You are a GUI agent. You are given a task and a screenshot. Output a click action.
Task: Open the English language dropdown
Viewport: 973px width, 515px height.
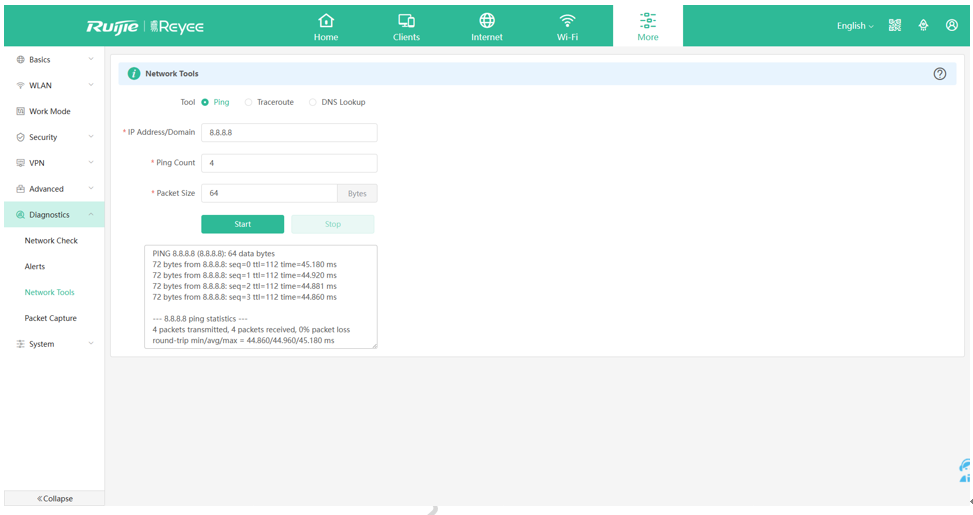coord(855,26)
